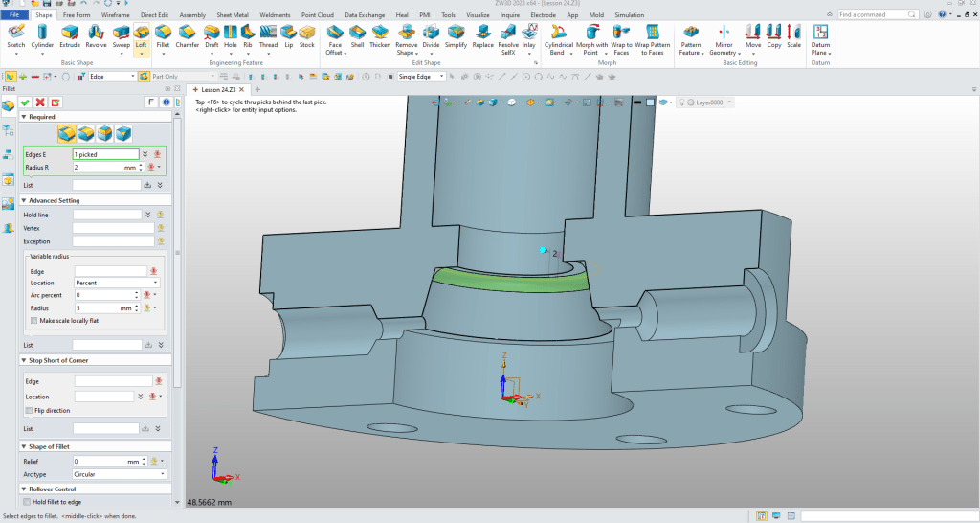Expand the Arc type Circular dropdown
The width and height of the screenshot is (980, 523).
119,474
